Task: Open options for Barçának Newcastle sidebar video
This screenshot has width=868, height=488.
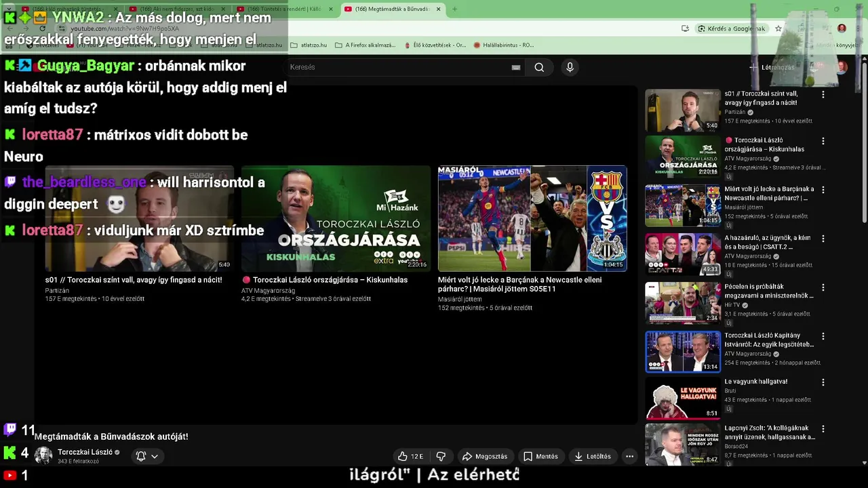Action: click(823, 190)
